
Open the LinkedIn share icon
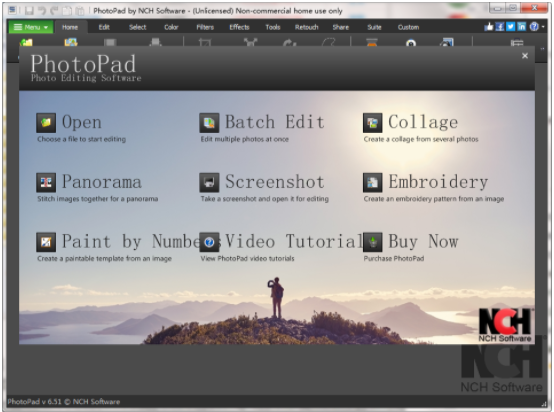pos(521,27)
